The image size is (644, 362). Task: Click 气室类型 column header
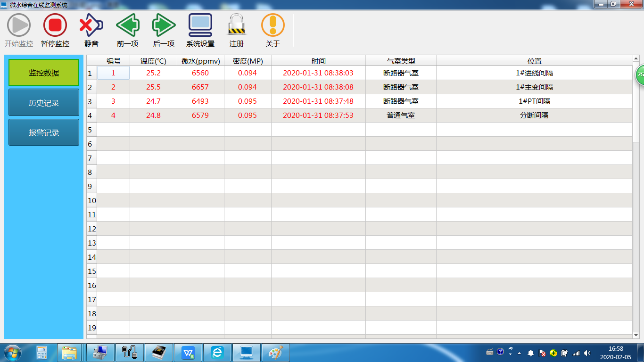(401, 61)
